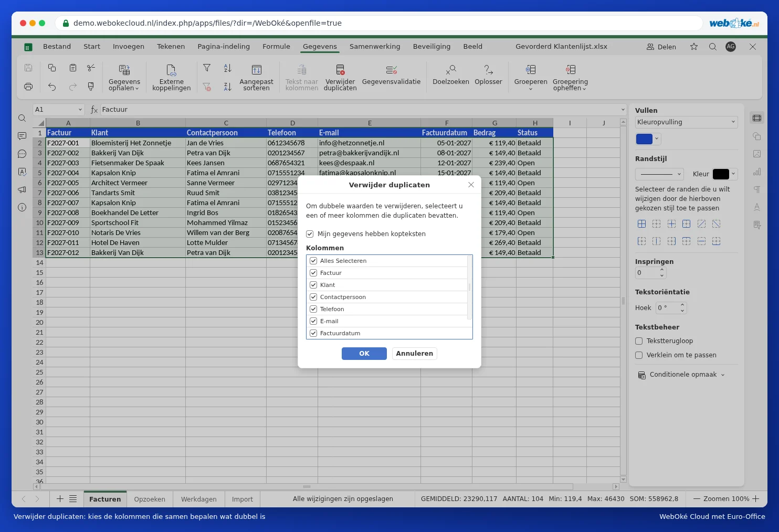Click the blue fill color swatch
This screenshot has width=779, height=532.
coord(644,139)
